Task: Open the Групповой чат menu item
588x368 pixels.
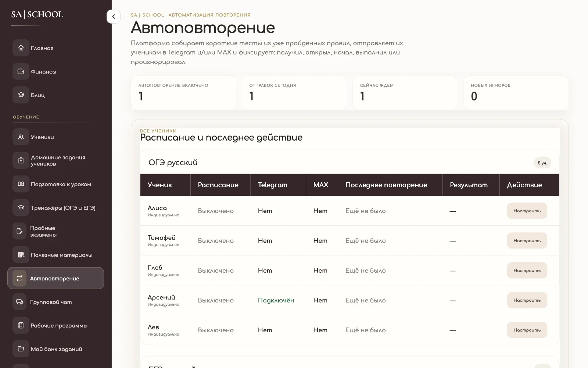Action: [x=56, y=302]
